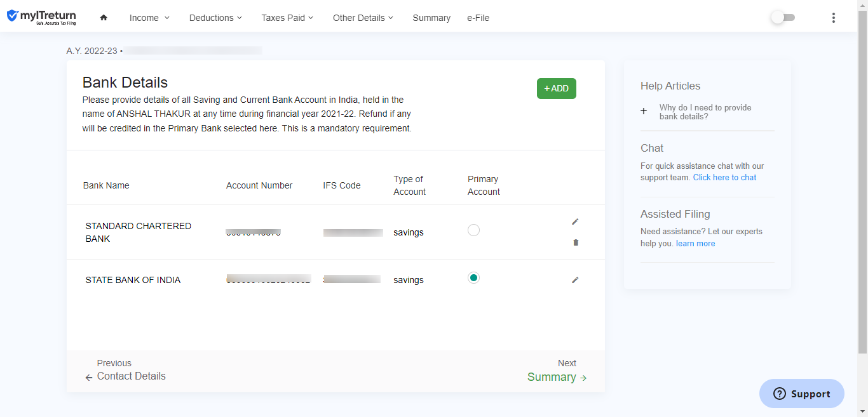Click the Bank Details page heading
The width and height of the screenshot is (868, 417).
pos(125,83)
